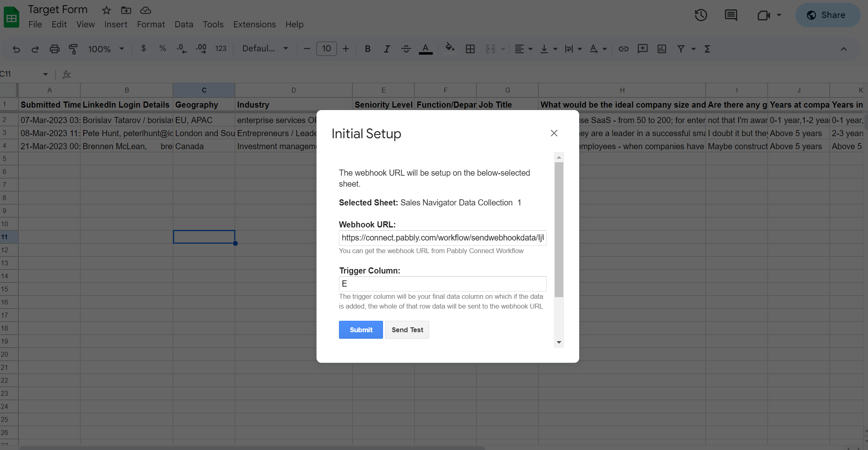Screen dimensions: 868x450
Task: Open the Insert menu
Action: coord(116,24)
